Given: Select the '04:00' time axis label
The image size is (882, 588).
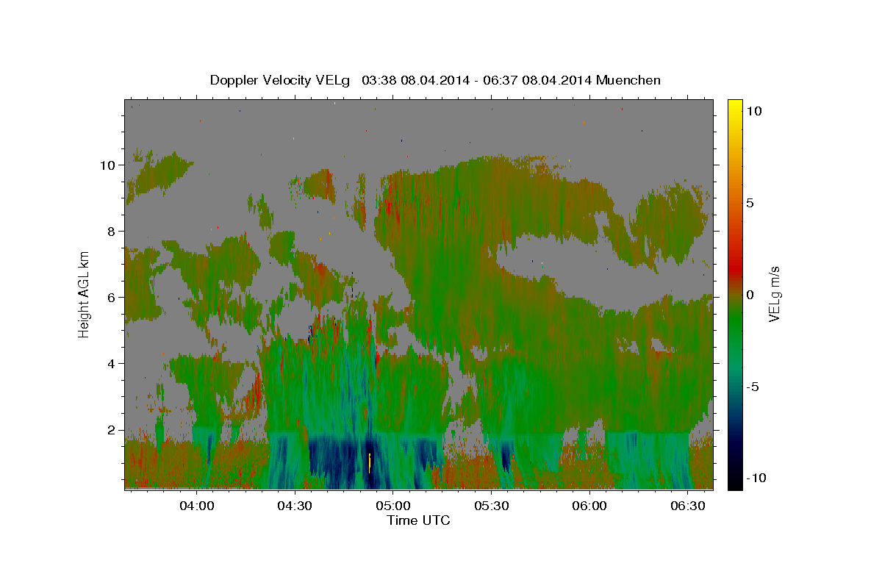Looking at the screenshot, I should tap(196, 506).
